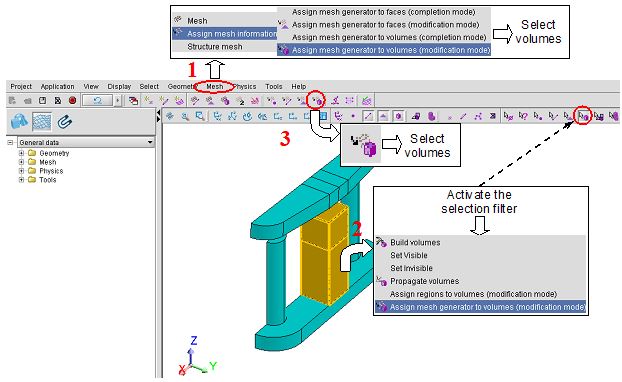This screenshot has height=382, width=622.
Task: Click the red record button in toolbar
Action: pyautogui.click(x=72, y=100)
